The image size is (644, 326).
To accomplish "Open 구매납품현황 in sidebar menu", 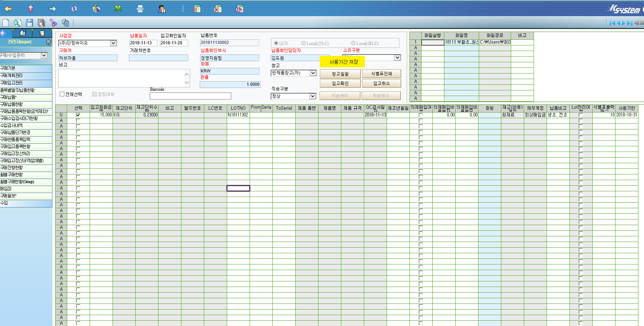I will pos(26,104).
